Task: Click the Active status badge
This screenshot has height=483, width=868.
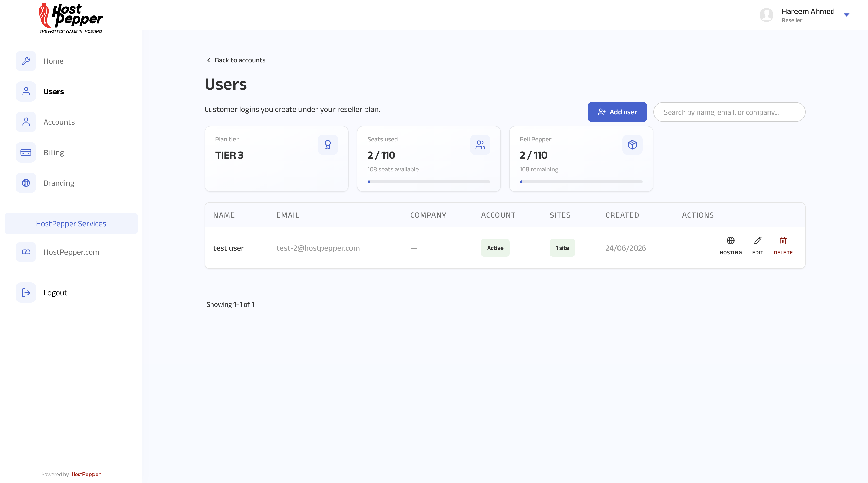Action: 495,248
